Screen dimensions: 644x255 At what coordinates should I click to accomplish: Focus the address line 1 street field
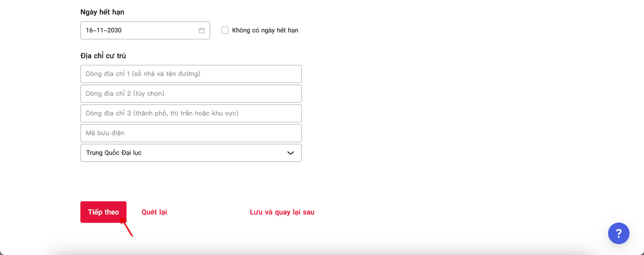[191, 74]
